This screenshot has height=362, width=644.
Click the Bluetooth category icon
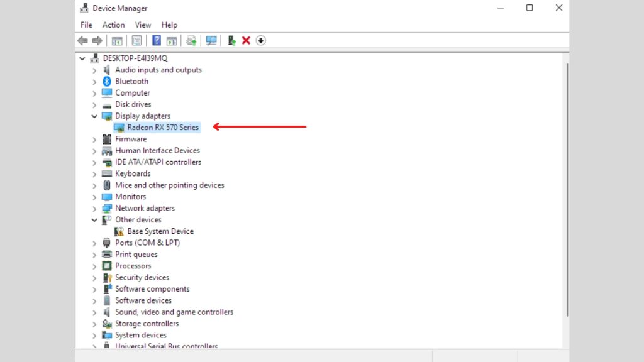point(107,81)
